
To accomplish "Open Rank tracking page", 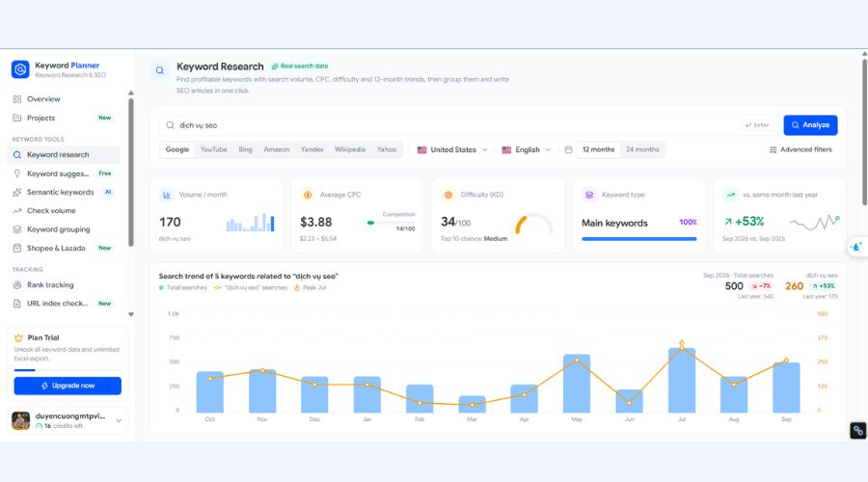I will coord(64,285).
